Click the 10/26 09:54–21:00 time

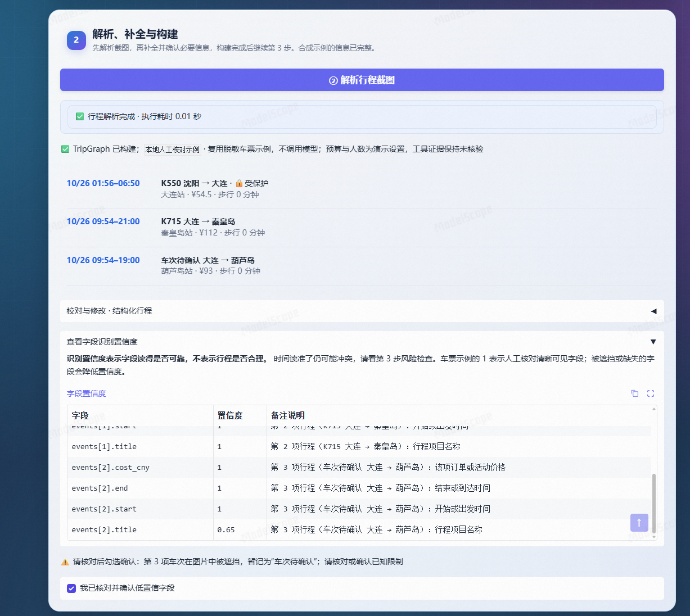[103, 221]
